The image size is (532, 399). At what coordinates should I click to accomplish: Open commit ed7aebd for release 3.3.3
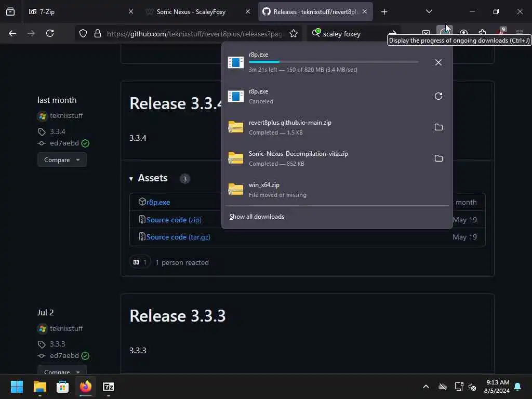tap(64, 355)
